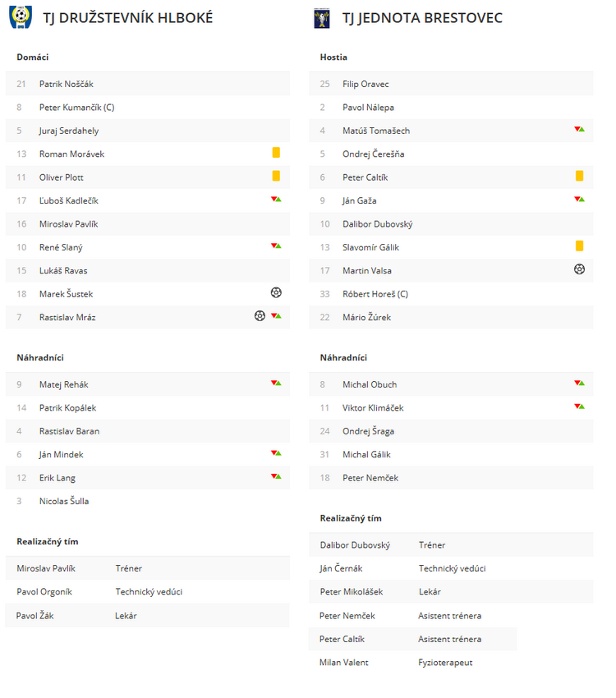616x698 pixels.
Task: Click Slavomír Gálik's yellow card icon
Action: [x=579, y=246]
